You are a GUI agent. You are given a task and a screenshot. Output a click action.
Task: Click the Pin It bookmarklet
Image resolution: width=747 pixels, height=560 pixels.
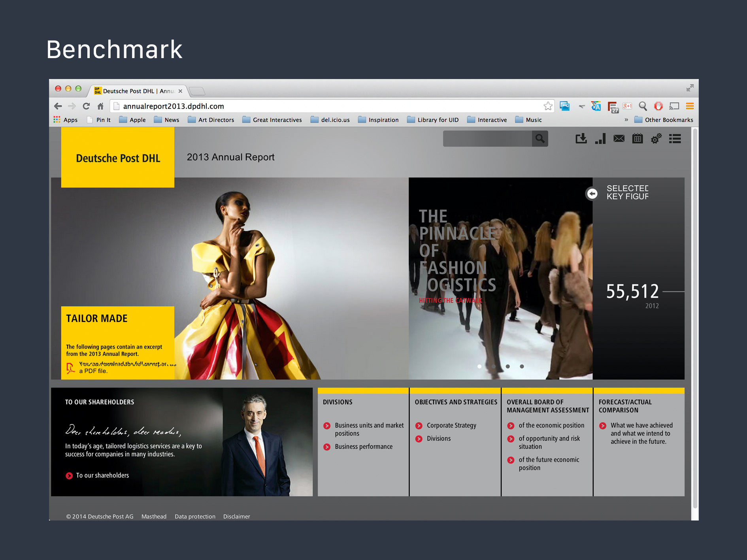[x=98, y=120]
